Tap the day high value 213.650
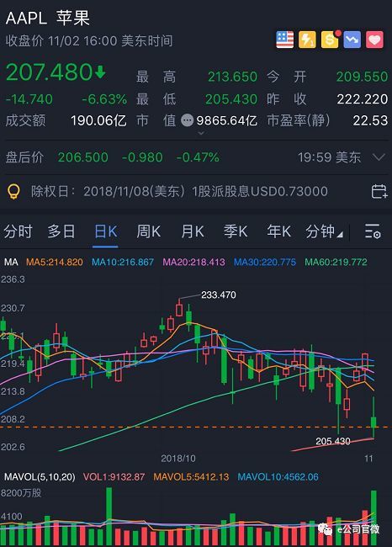Screen dimensions: 392x547 point(233,77)
